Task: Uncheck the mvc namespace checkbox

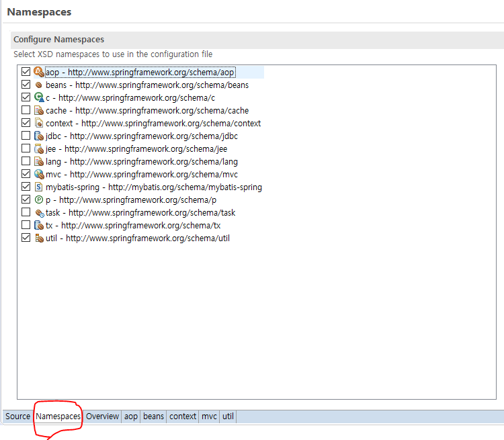Action: pyautogui.click(x=26, y=174)
